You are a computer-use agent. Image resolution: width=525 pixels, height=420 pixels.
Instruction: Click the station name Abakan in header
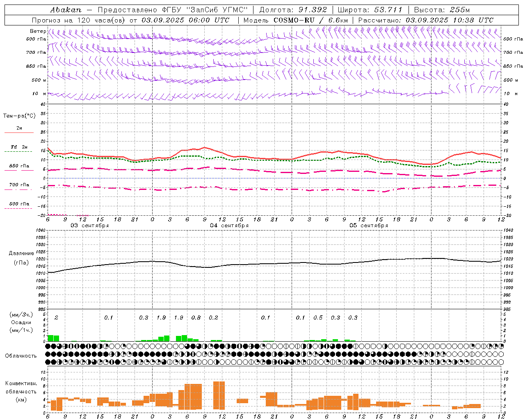[x=66, y=10]
